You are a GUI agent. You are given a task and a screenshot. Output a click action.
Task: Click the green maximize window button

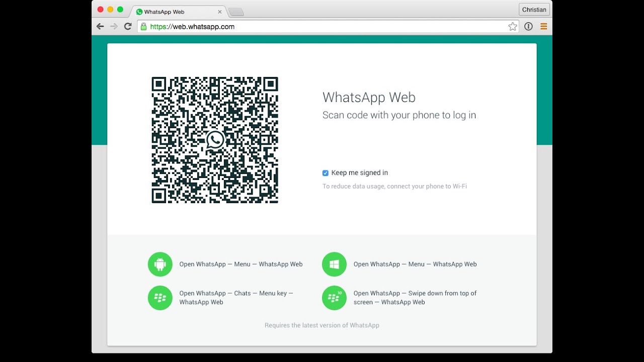pyautogui.click(x=120, y=10)
